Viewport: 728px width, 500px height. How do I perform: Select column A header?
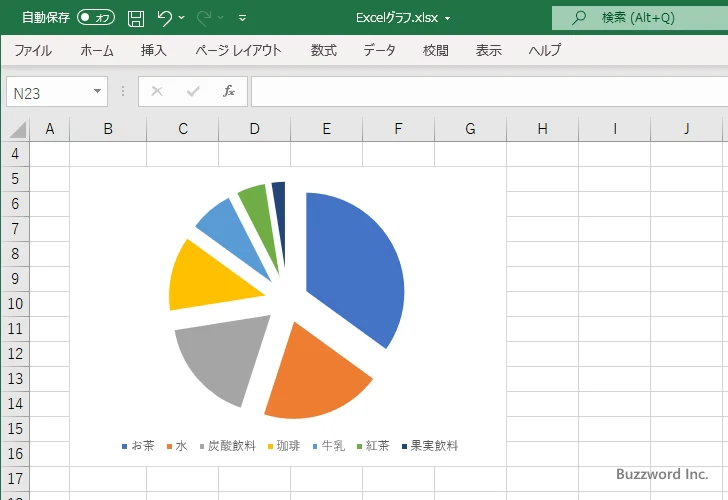50,129
